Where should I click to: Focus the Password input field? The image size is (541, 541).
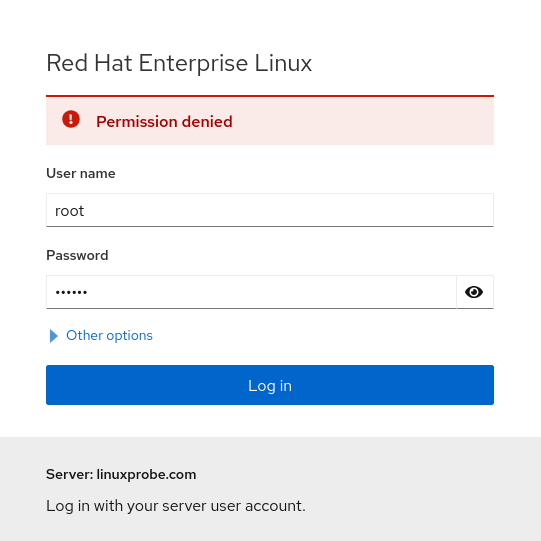coord(251,292)
